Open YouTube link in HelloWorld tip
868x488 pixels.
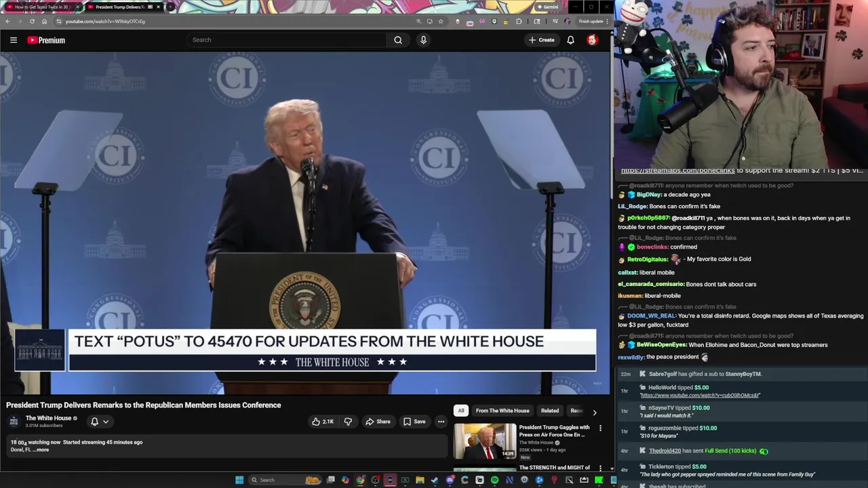tap(700, 395)
